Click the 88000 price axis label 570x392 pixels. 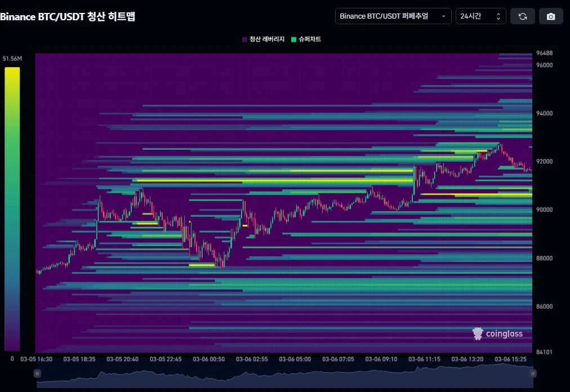(x=544, y=258)
